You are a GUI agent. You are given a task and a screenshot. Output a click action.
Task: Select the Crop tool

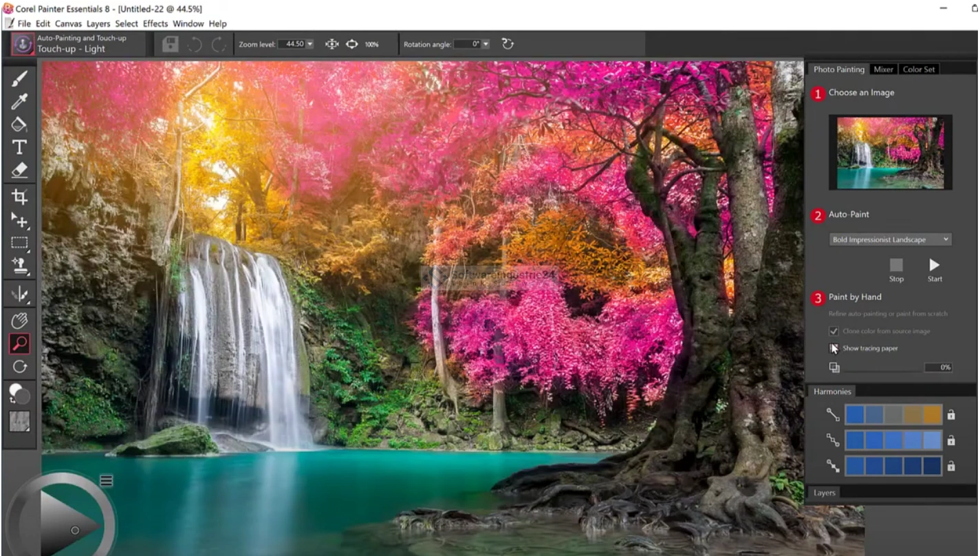click(x=19, y=197)
